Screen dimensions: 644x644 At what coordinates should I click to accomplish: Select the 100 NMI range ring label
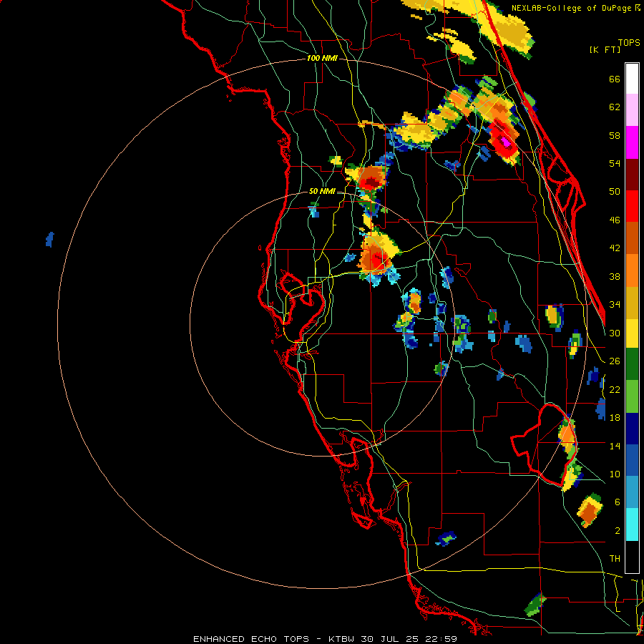pyautogui.click(x=323, y=59)
